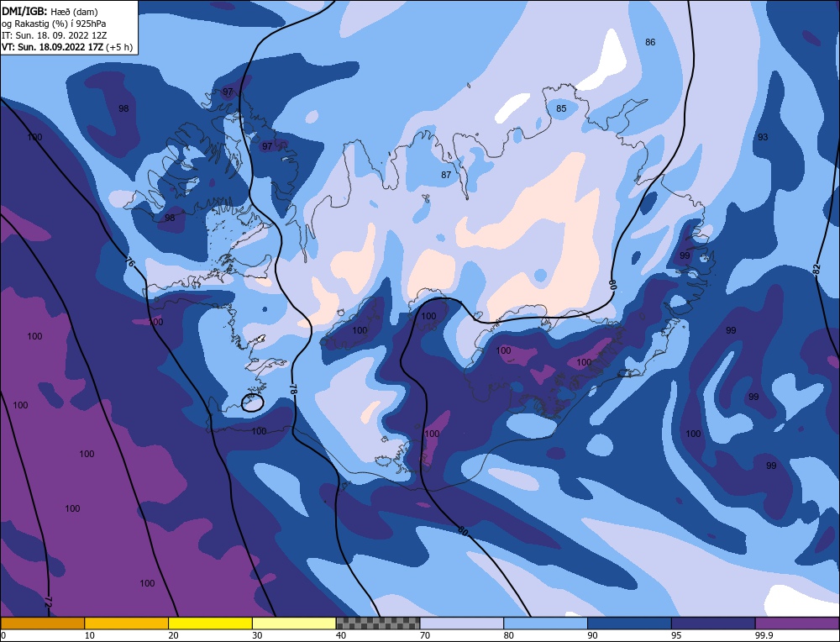Click the humidity value '86' on the map
The image size is (840, 642).
[650, 42]
